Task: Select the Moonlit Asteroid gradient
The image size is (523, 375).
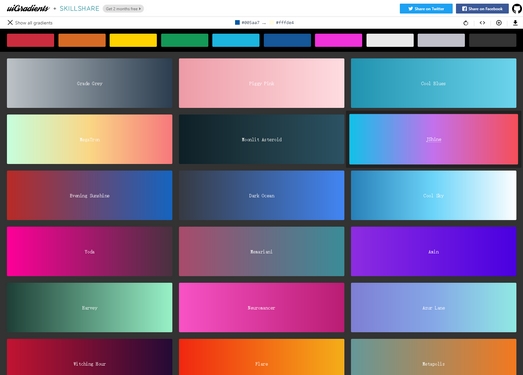Action: point(262,139)
